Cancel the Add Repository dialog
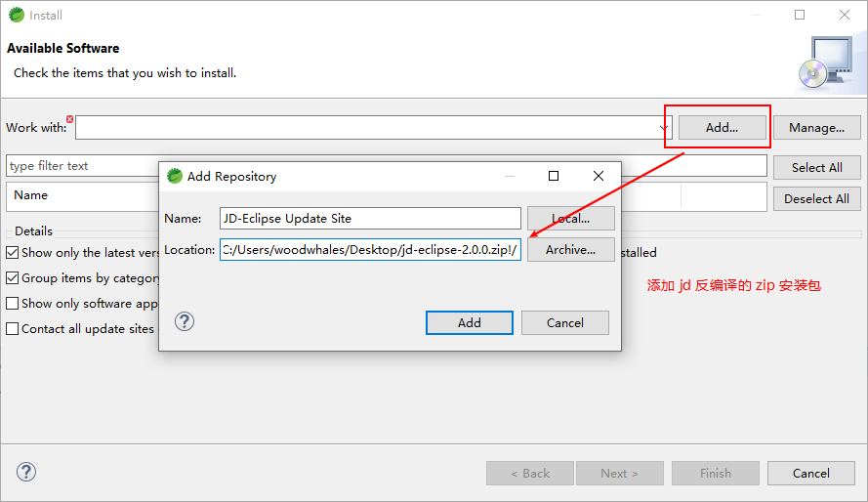 (x=565, y=322)
